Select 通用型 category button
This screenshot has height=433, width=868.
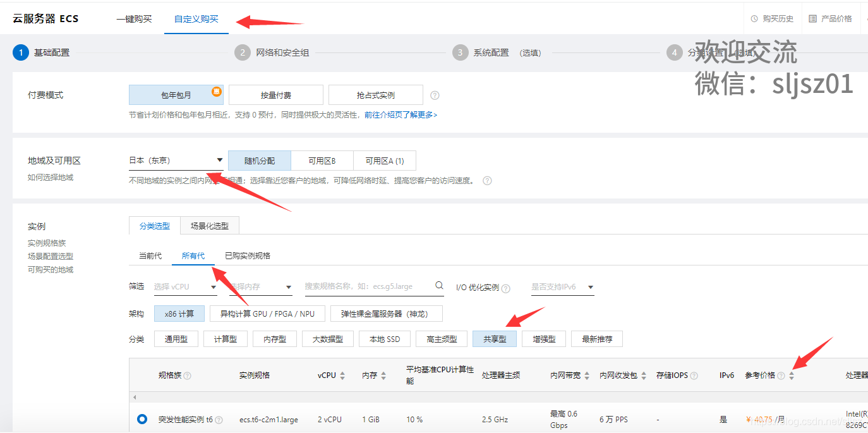coord(176,339)
